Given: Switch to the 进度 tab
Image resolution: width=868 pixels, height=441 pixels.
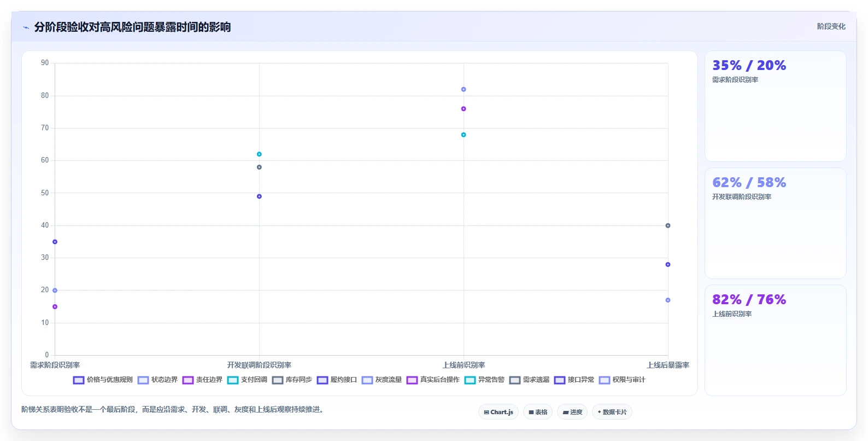Looking at the screenshot, I should pyautogui.click(x=572, y=412).
